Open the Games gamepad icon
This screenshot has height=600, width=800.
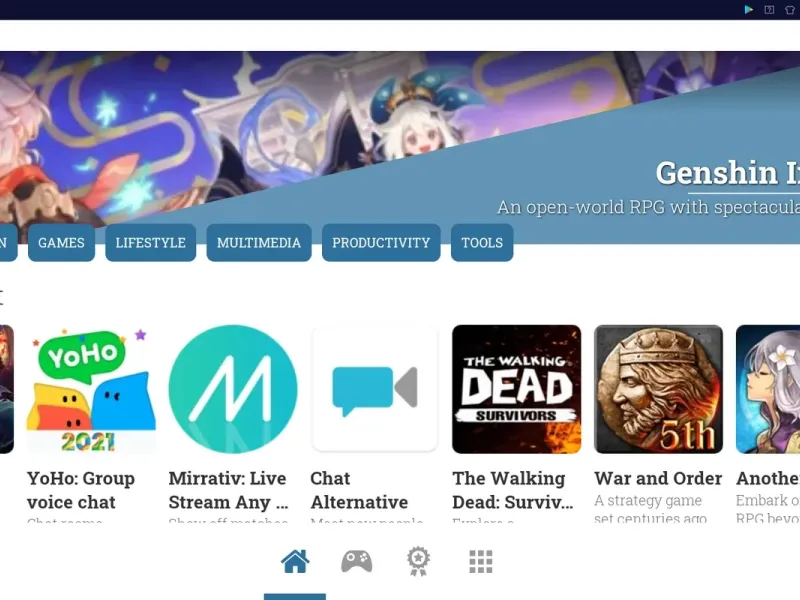[x=357, y=562]
